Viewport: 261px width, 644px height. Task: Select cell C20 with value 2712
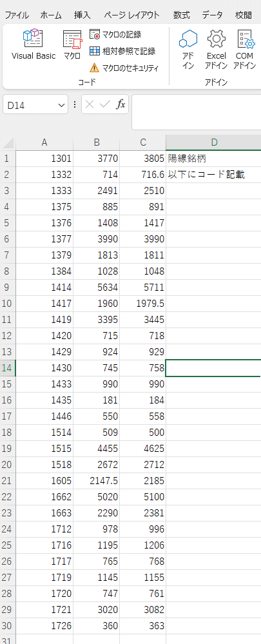click(x=143, y=465)
